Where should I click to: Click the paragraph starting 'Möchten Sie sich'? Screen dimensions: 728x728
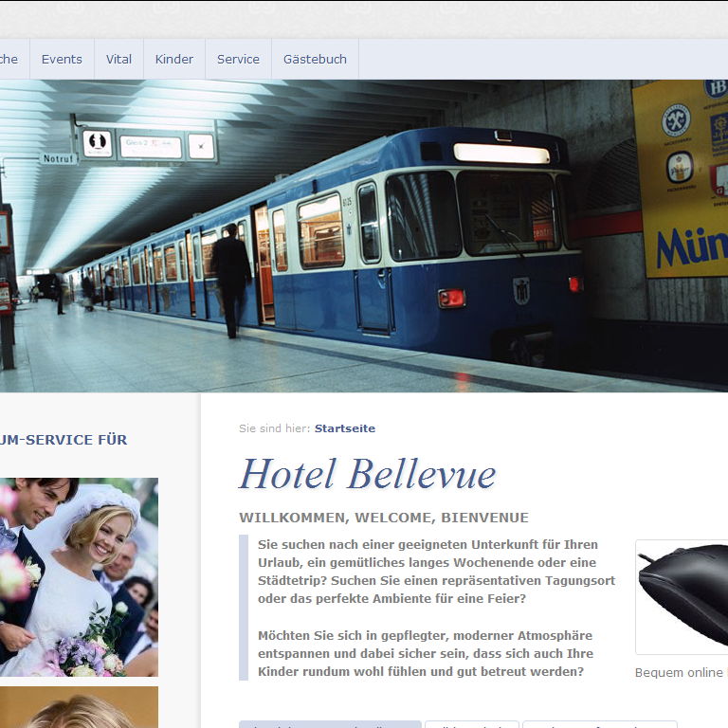(x=426, y=653)
